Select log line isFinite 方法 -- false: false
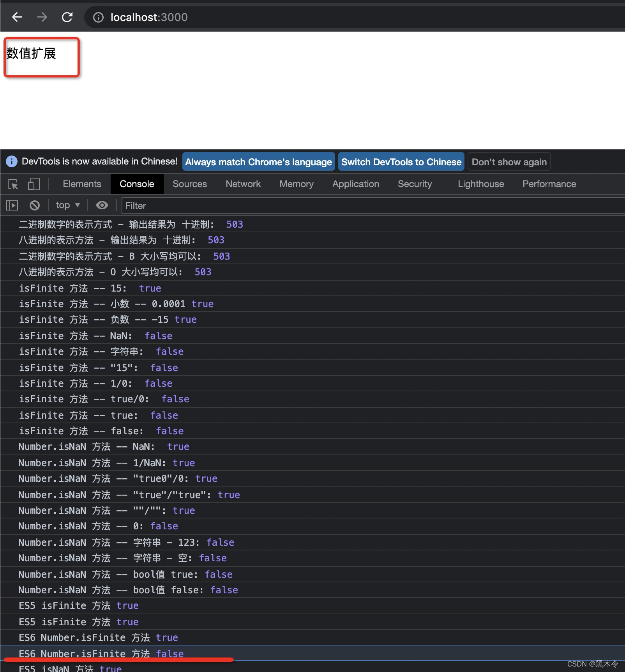Viewport: 625px width, 672px height. click(x=312, y=431)
